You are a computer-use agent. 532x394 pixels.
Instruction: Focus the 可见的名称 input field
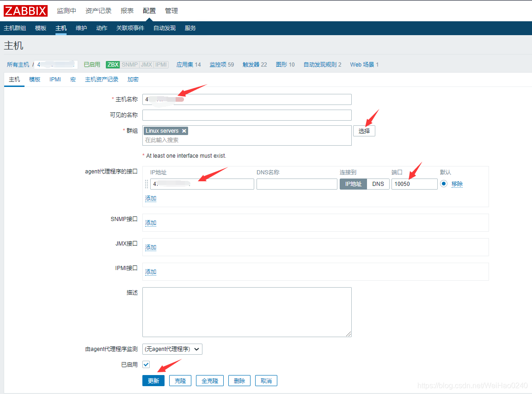coord(247,115)
